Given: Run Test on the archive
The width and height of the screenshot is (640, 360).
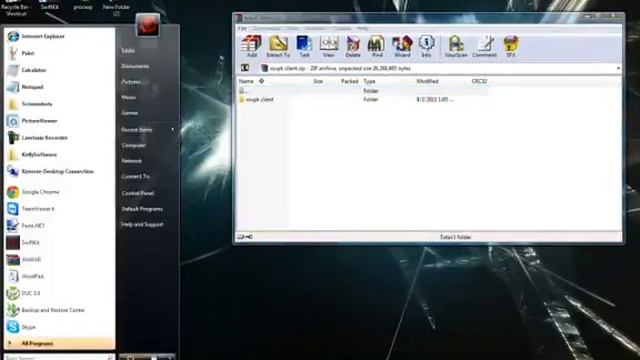Looking at the screenshot, I should coord(304,46).
